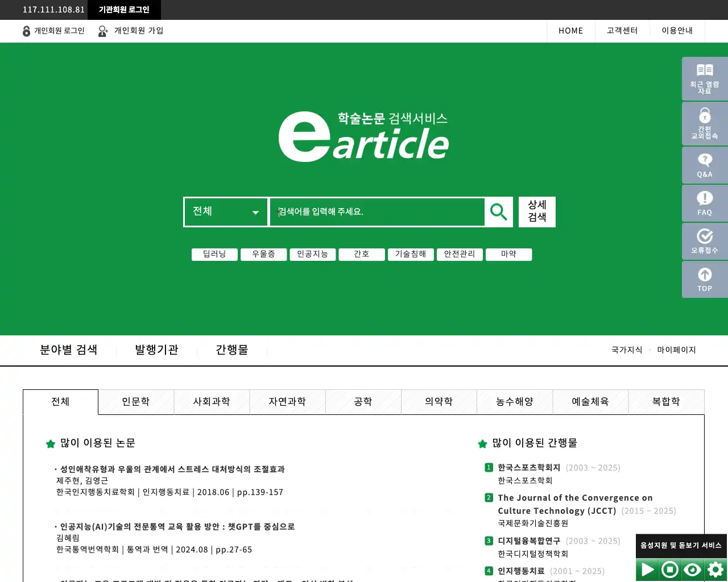Image resolution: width=728 pixels, height=582 pixels.
Task: Click publisher text 국제문화기술진흥원
Action: click(533, 523)
